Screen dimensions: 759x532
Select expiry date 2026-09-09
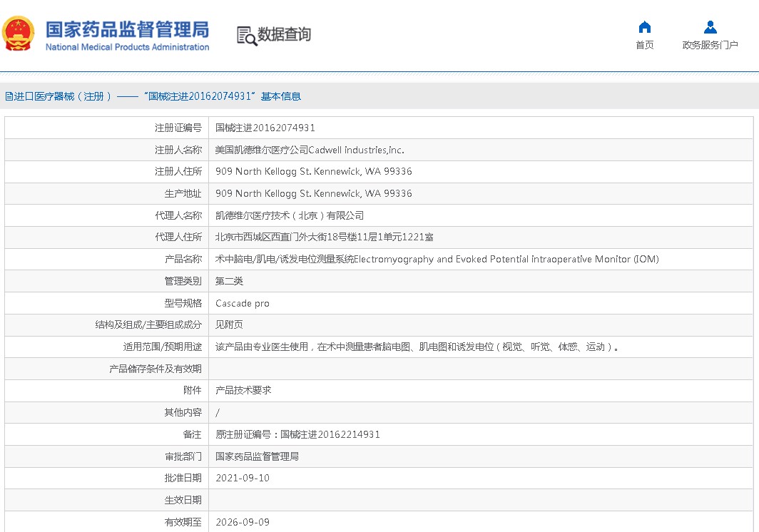(x=243, y=522)
